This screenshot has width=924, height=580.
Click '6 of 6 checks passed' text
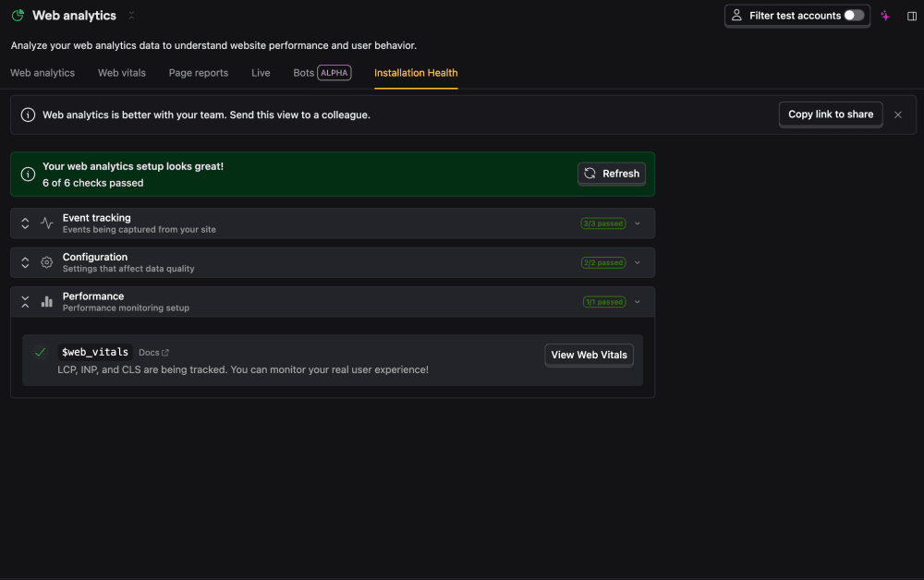coord(92,183)
